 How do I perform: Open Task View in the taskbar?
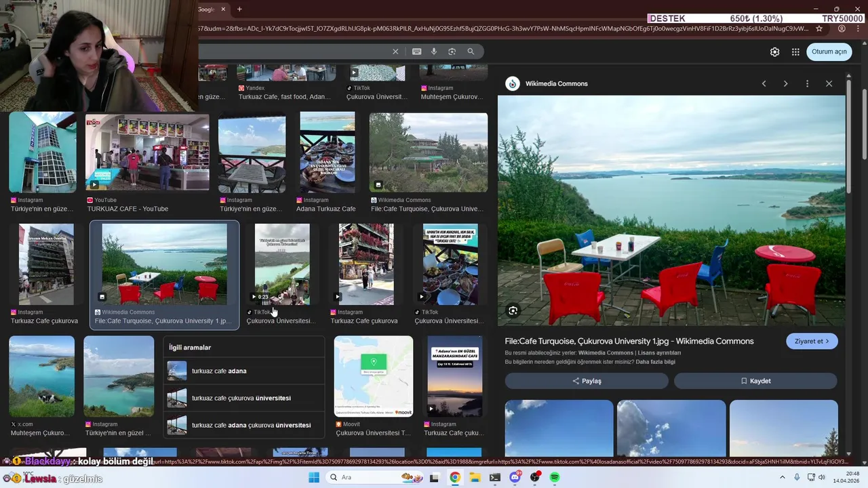(434, 477)
